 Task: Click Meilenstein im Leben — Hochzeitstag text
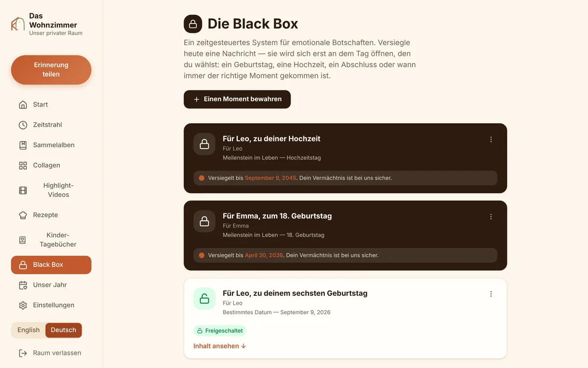coord(272,158)
